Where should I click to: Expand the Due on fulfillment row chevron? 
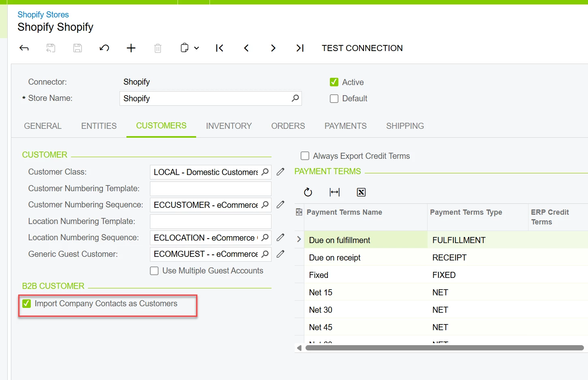(x=299, y=239)
